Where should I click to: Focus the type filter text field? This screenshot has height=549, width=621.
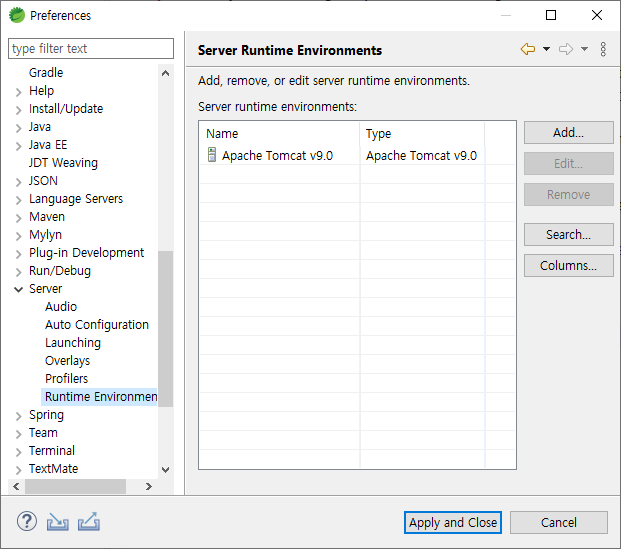(x=91, y=48)
